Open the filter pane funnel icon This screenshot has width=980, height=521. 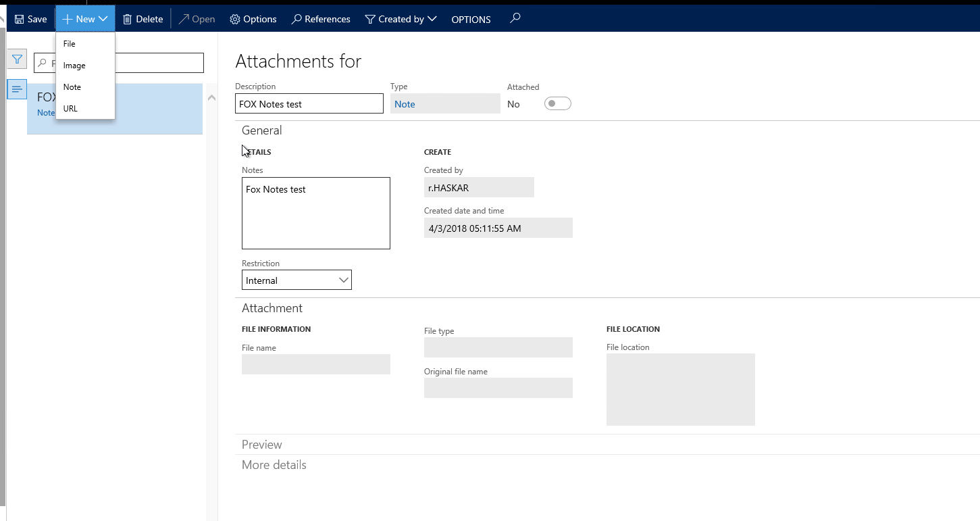17,59
